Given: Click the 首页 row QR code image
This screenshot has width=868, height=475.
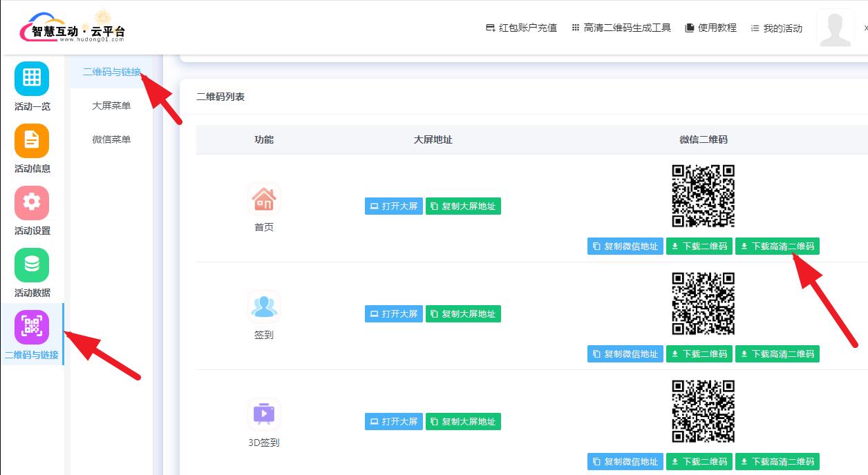Looking at the screenshot, I should pyautogui.click(x=704, y=196).
